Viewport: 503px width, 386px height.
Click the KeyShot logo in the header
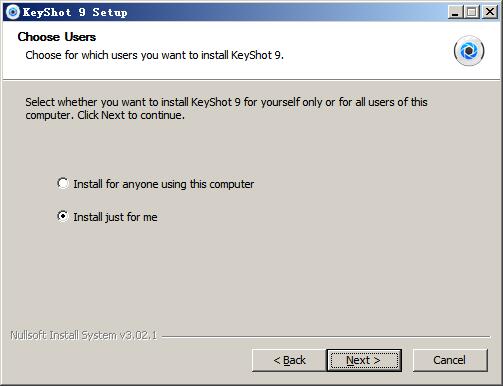point(469,51)
